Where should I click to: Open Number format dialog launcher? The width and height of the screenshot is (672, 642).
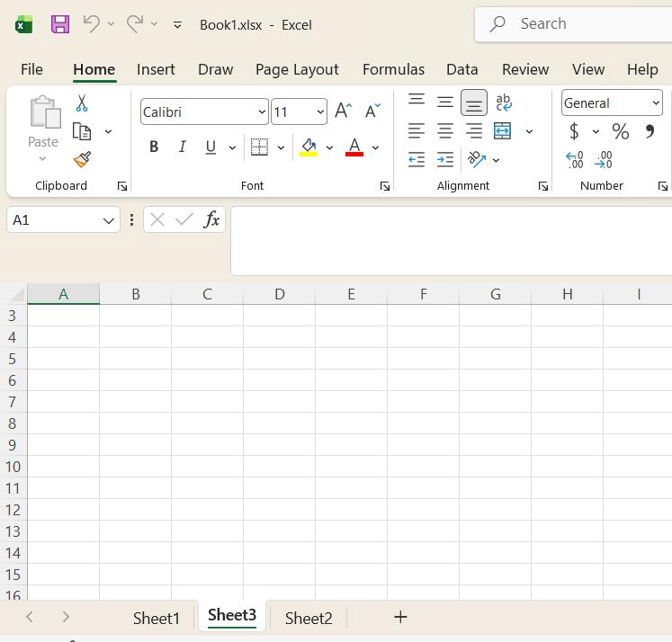tap(663, 186)
